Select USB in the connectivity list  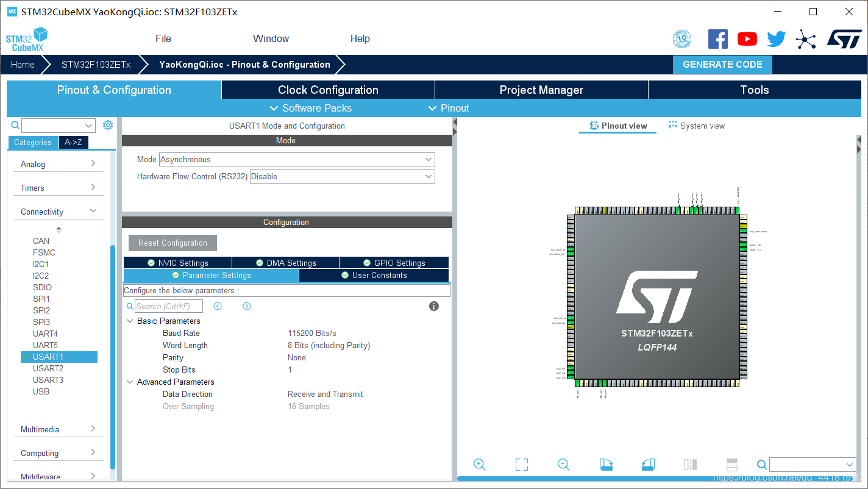[x=41, y=391]
